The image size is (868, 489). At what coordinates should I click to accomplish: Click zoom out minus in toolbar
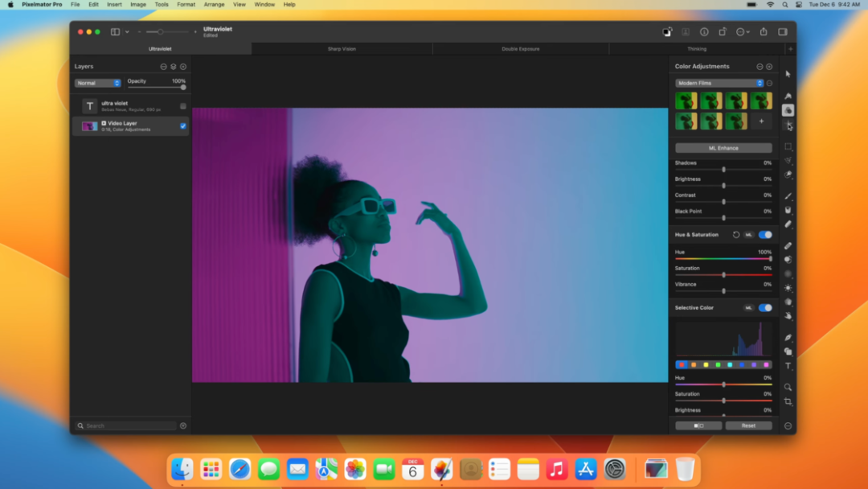pos(139,32)
